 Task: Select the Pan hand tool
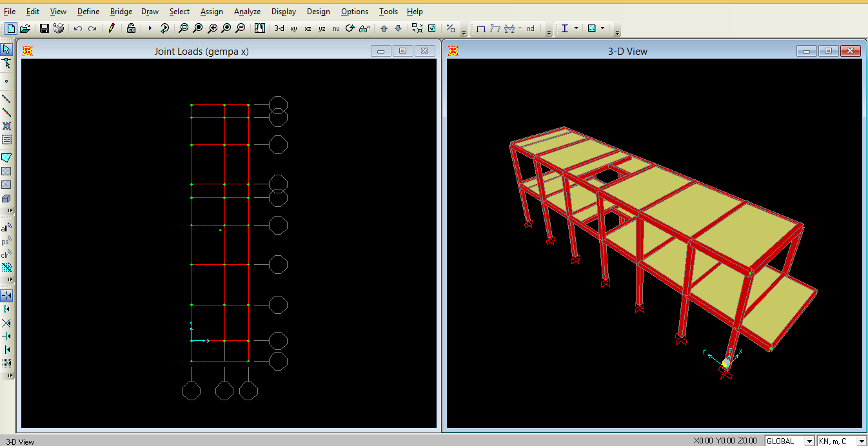point(260,28)
